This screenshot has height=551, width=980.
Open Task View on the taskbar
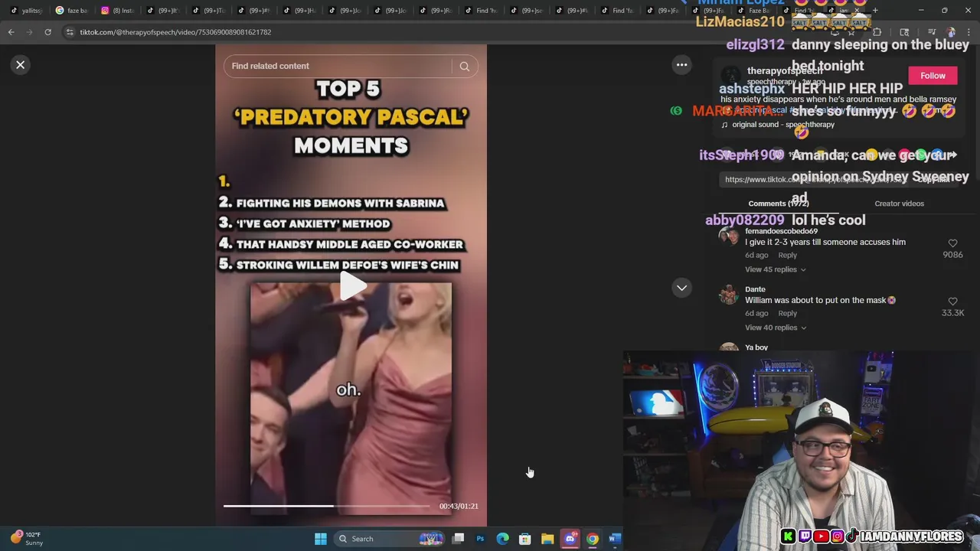458,539
